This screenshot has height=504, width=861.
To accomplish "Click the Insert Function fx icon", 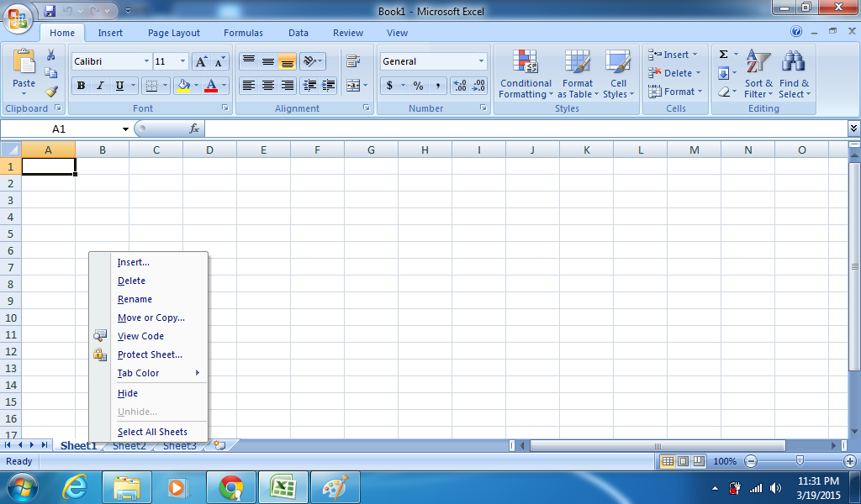I will (x=194, y=129).
